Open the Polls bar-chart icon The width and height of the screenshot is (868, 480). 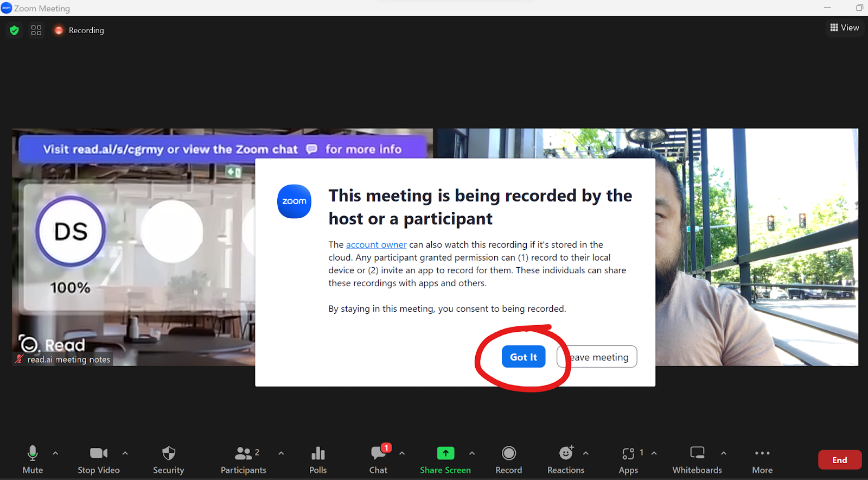pos(318,460)
